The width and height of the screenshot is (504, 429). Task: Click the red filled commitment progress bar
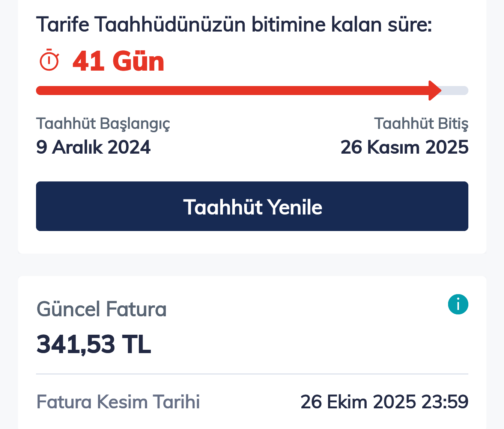[x=233, y=91]
